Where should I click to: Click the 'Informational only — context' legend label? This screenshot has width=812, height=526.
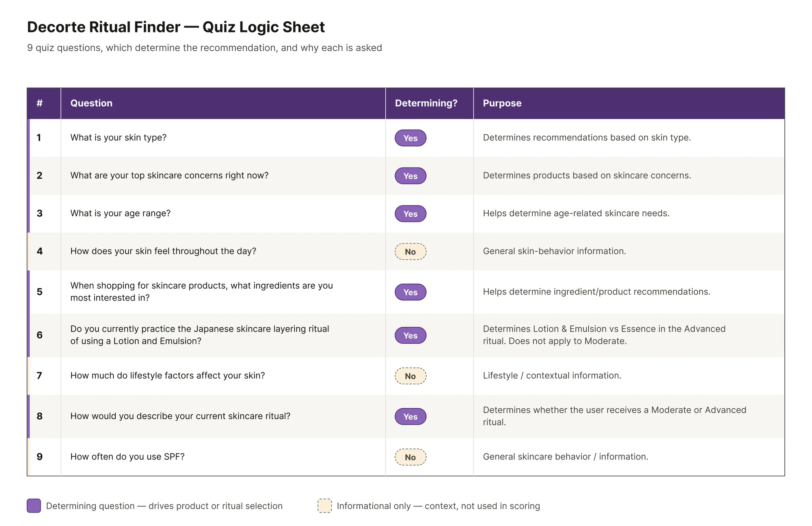438,506
